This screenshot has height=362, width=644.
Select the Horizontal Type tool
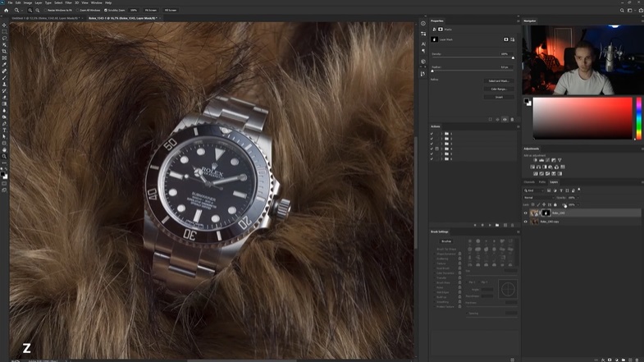tap(4, 131)
